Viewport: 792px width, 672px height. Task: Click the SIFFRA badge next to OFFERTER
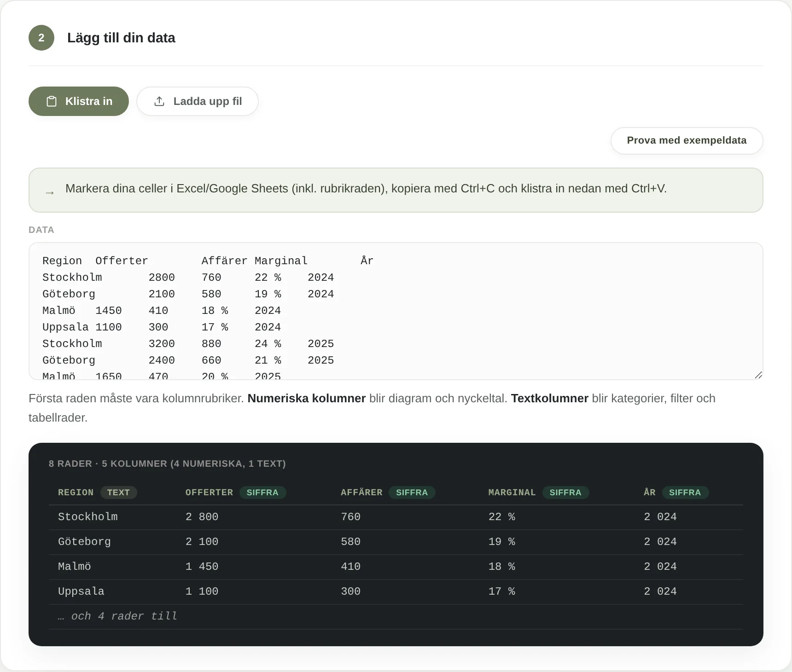(x=262, y=492)
